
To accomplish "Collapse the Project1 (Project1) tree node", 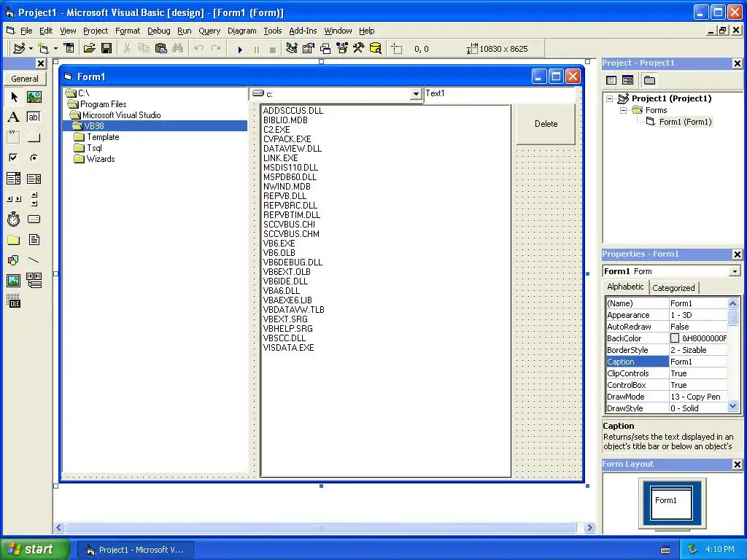I will click(x=609, y=98).
